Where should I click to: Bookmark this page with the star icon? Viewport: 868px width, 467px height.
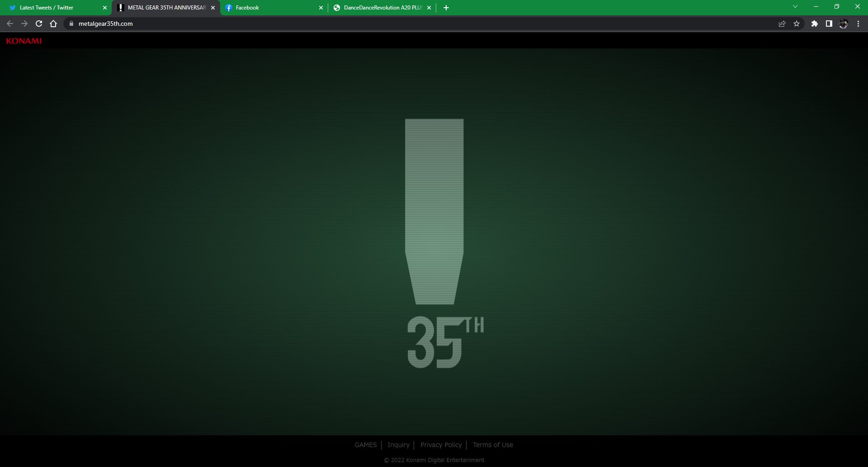[797, 24]
